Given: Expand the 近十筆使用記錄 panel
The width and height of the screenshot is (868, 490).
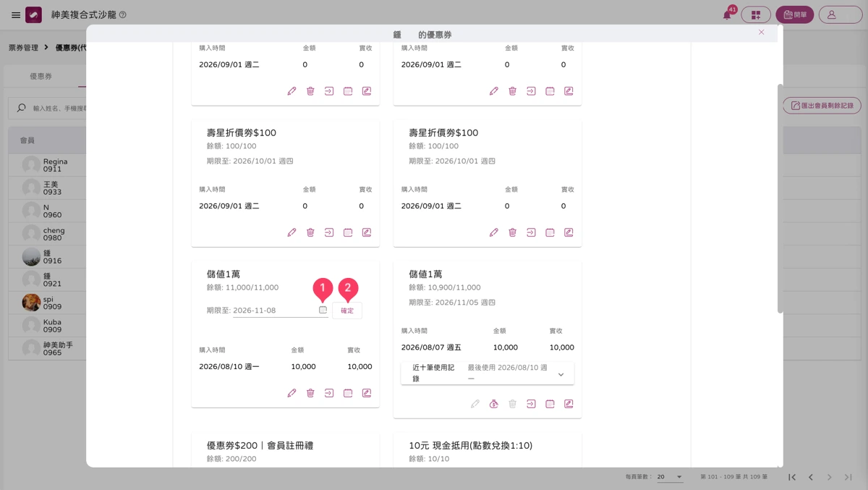Looking at the screenshot, I should coord(488,373).
